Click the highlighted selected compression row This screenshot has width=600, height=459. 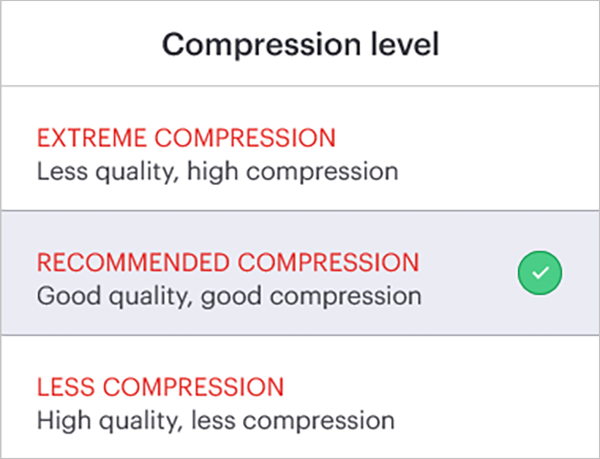click(x=300, y=273)
